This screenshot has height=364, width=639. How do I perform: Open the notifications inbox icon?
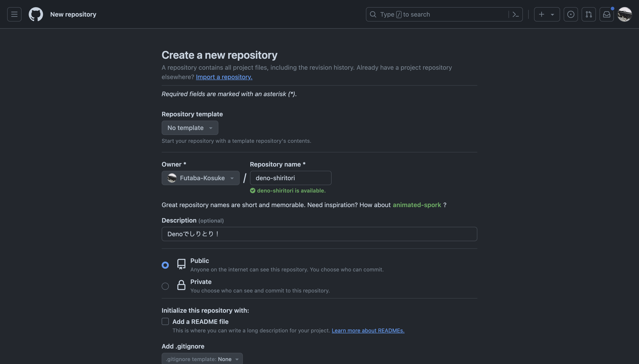[606, 14]
